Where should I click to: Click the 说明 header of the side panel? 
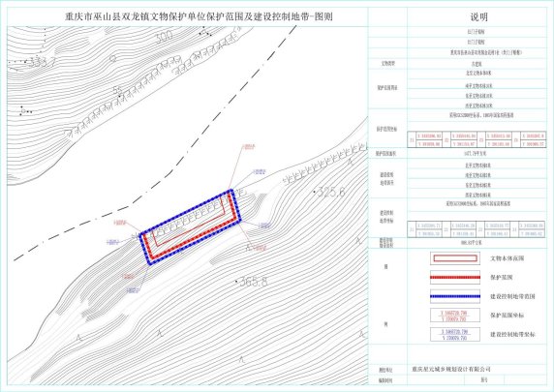pos(478,17)
